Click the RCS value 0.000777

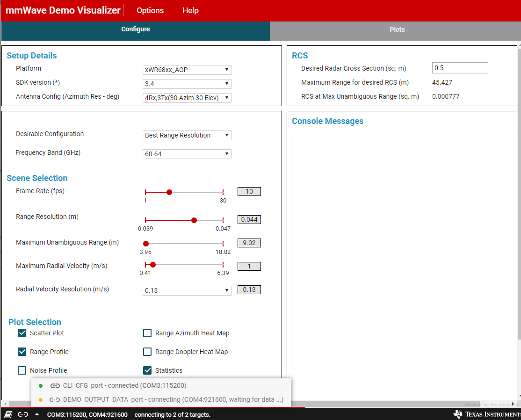click(446, 96)
